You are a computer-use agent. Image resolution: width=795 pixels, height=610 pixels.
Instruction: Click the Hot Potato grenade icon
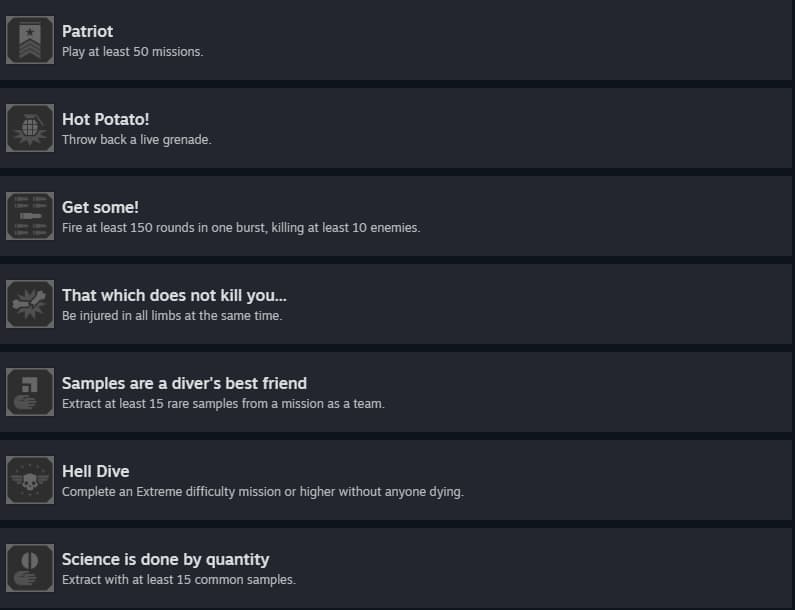pos(30,128)
